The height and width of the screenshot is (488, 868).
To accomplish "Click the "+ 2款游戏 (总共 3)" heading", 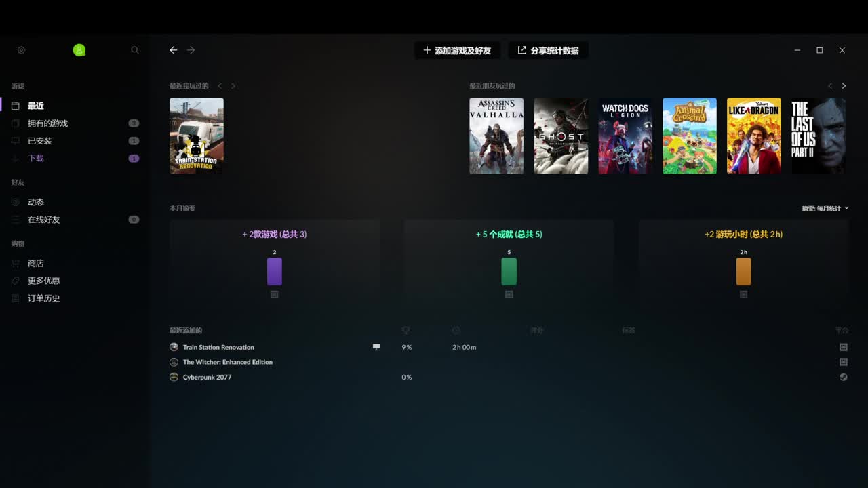I will [x=275, y=235].
